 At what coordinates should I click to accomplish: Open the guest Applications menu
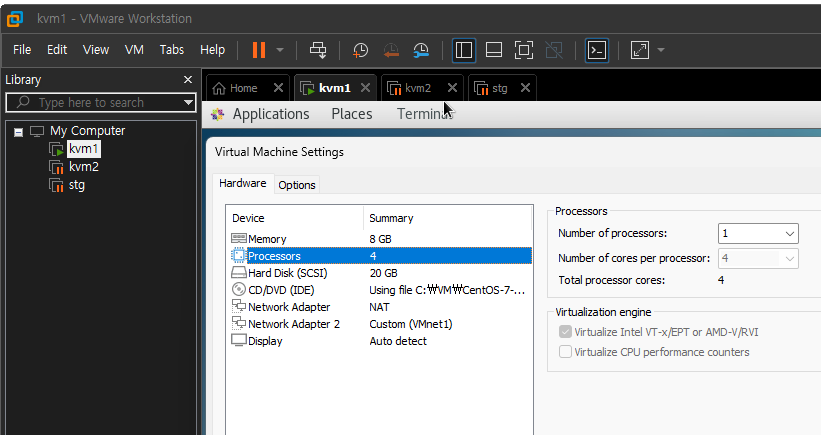click(x=271, y=114)
